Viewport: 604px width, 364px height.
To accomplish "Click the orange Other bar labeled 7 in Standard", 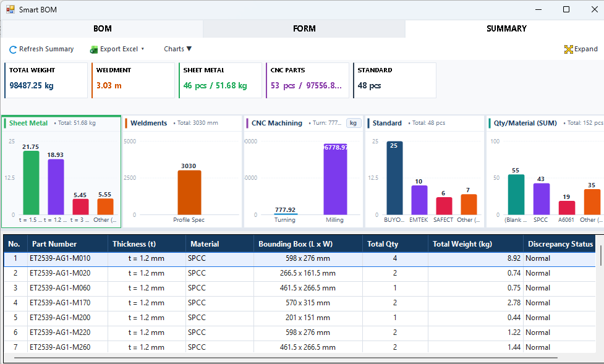I will tap(469, 204).
